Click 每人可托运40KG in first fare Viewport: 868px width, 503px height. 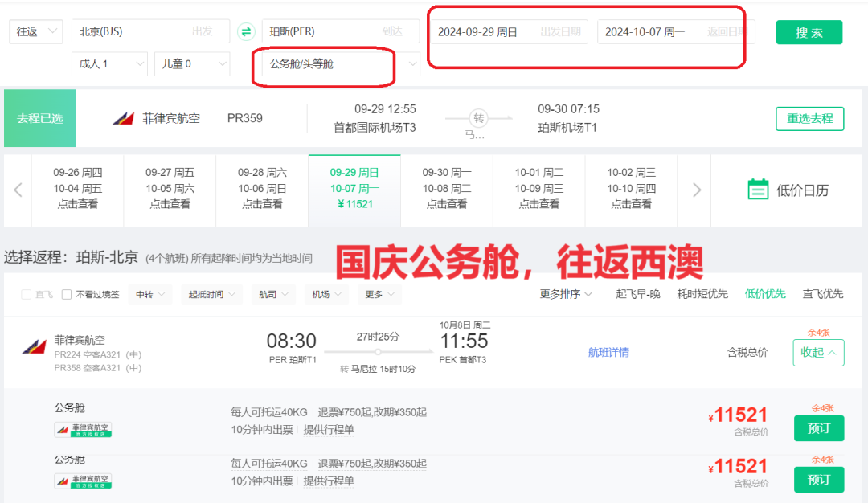[x=269, y=412]
